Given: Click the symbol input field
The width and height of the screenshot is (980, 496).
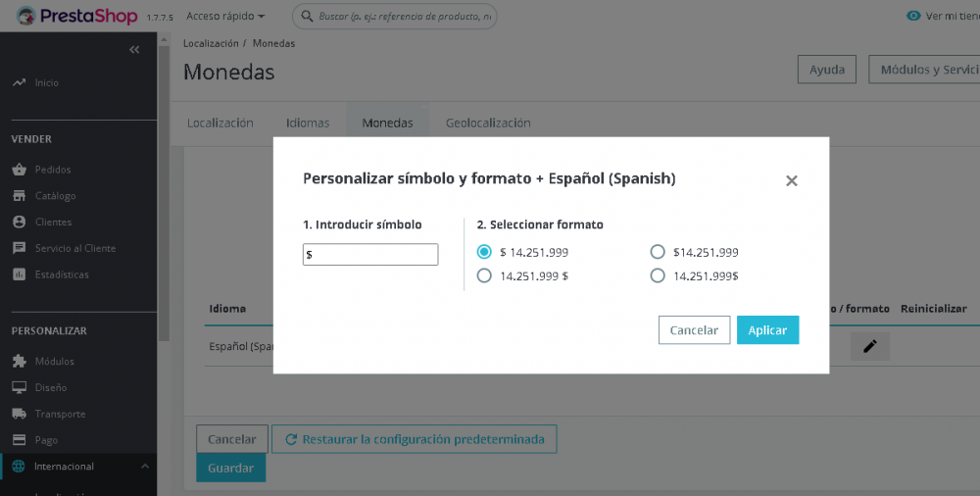Looking at the screenshot, I should pyautogui.click(x=370, y=255).
